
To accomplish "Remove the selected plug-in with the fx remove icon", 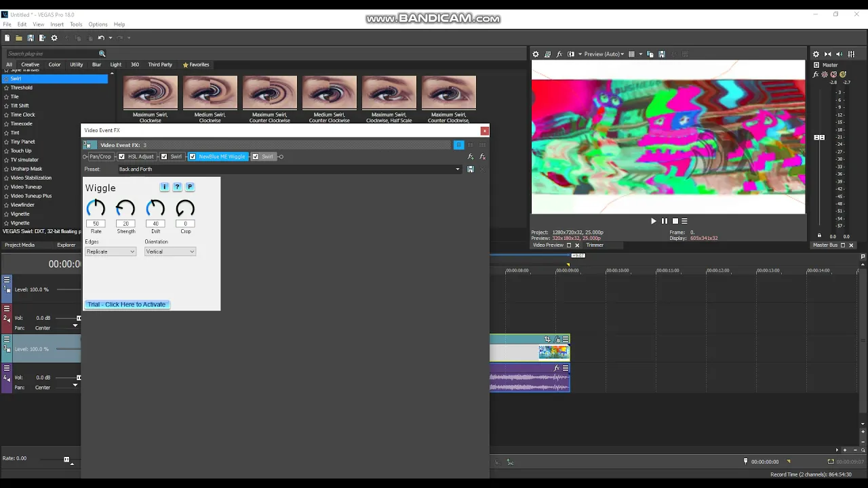I will point(482,157).
